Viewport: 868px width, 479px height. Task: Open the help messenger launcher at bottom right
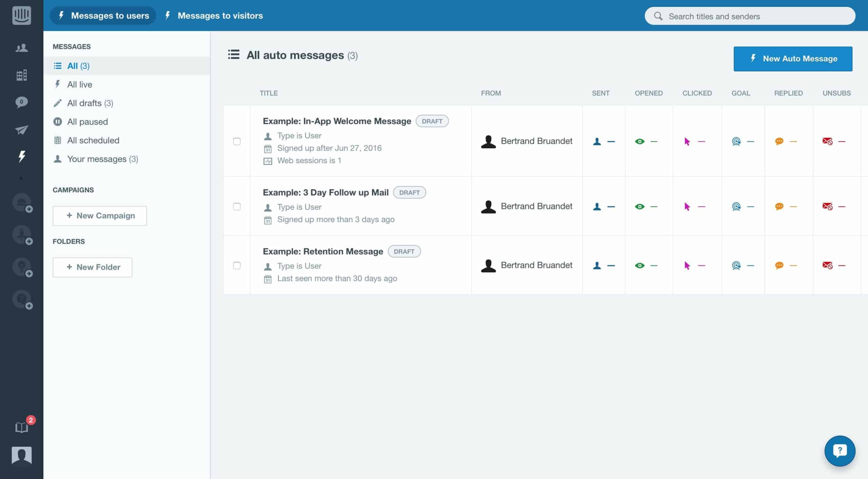coord(840,451)
